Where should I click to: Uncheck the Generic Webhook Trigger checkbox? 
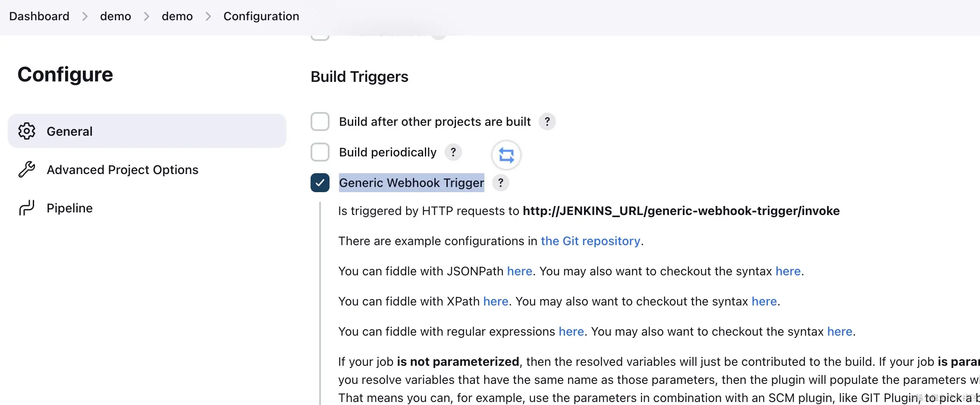pyautogui.click(x=320, y=183)
